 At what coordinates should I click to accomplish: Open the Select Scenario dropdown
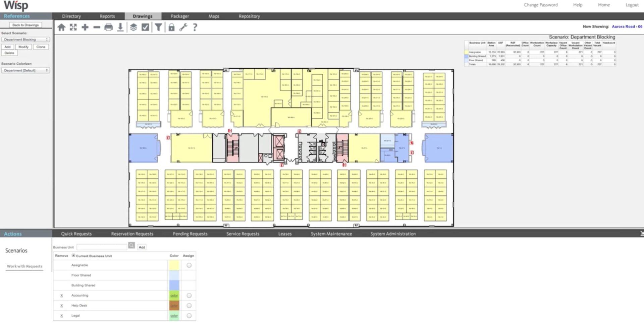coord(25,39)
